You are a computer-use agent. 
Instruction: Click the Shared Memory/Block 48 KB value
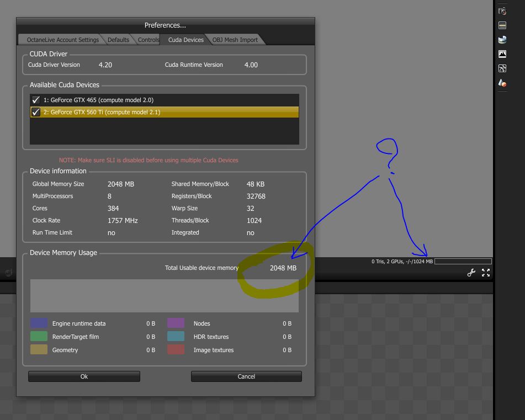pyautogui.click(x=256, y=184)
